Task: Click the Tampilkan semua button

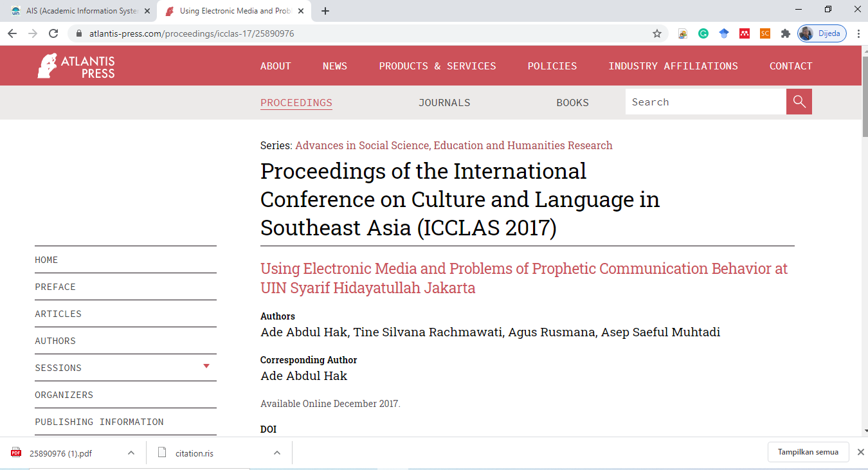Action: 808,452
